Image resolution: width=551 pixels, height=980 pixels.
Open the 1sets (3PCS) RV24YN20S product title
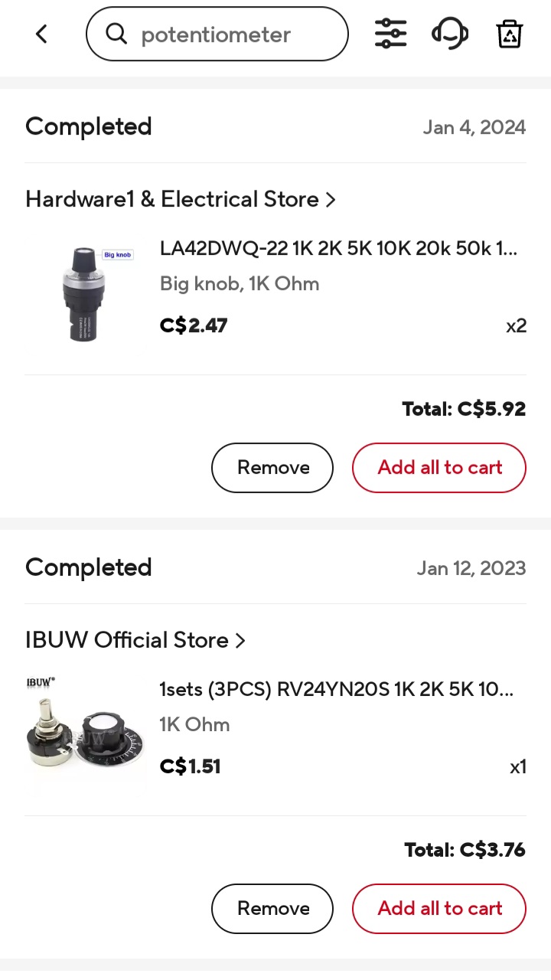click(x=336, y=689)
